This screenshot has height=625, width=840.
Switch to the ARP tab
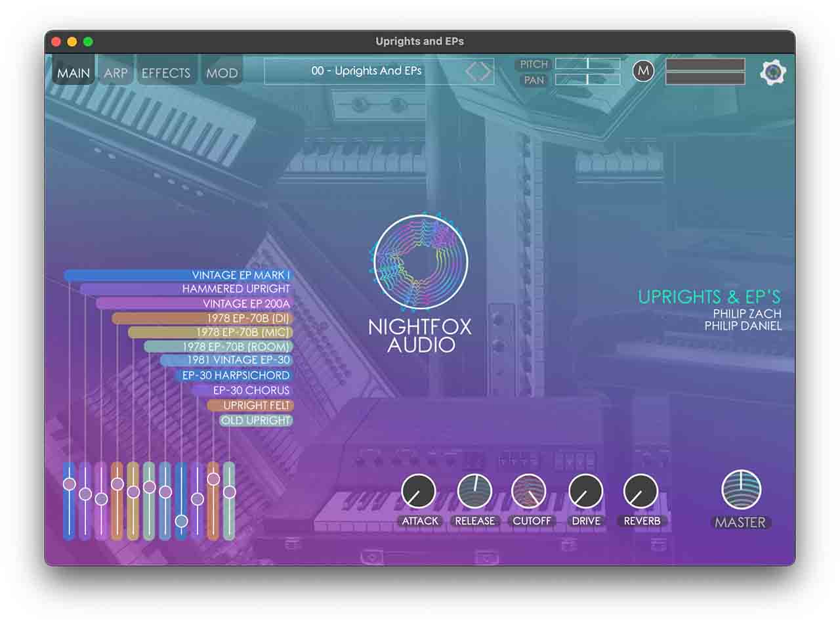(x=115, y=73)
